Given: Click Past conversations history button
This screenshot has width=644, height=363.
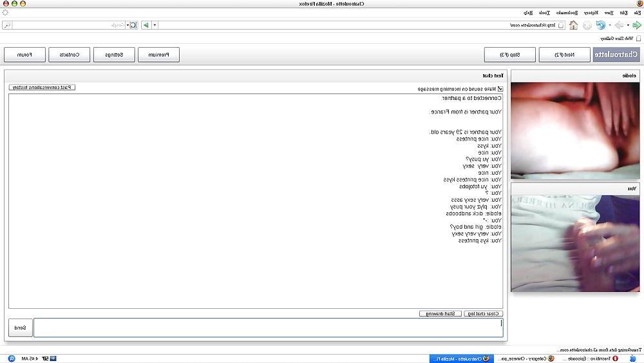Looking at the screenshot, I should pos(42,87).
